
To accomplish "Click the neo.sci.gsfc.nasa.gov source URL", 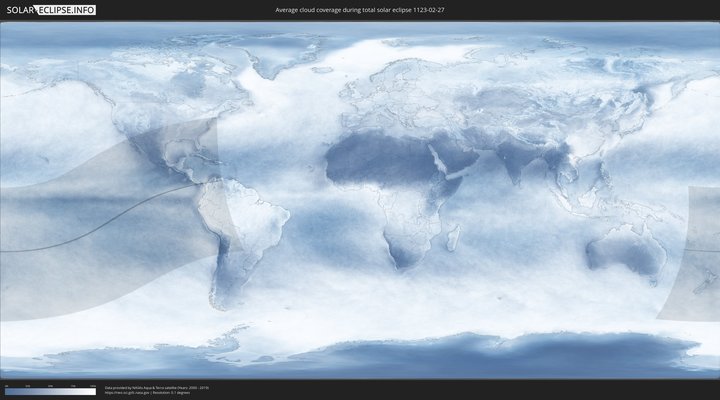I will (135, 392).
